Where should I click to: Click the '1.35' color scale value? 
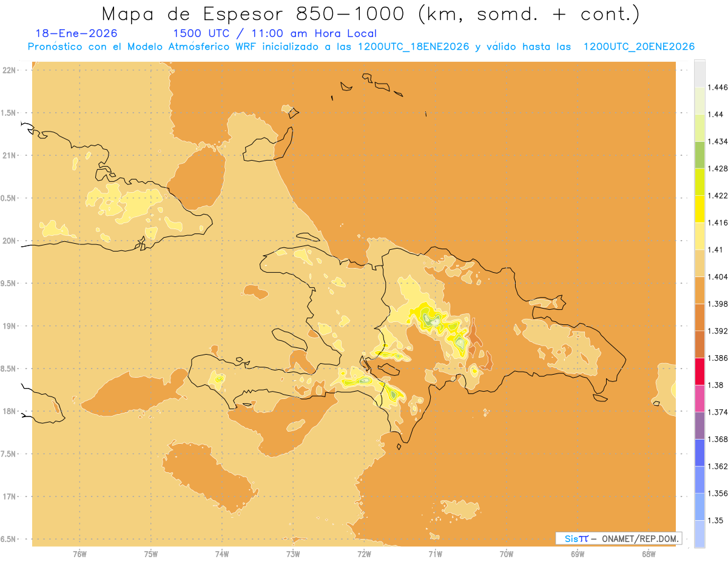pos(716,521)
